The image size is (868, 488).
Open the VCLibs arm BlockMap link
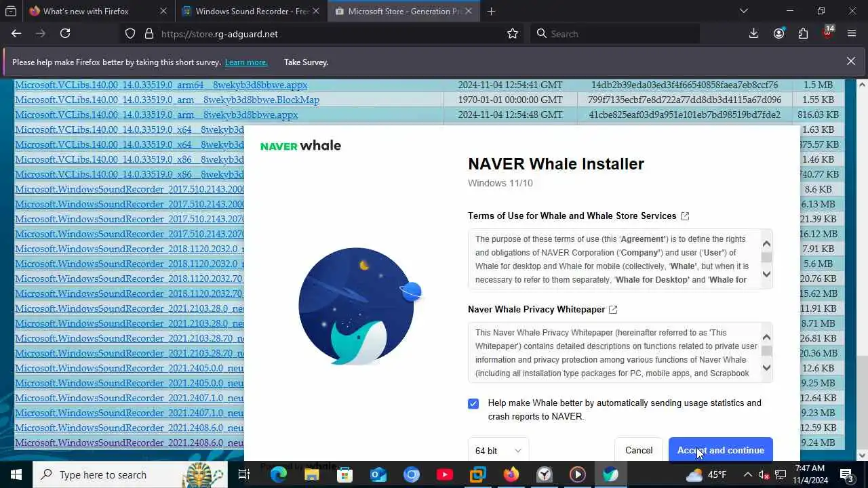(x=167, y=100)
